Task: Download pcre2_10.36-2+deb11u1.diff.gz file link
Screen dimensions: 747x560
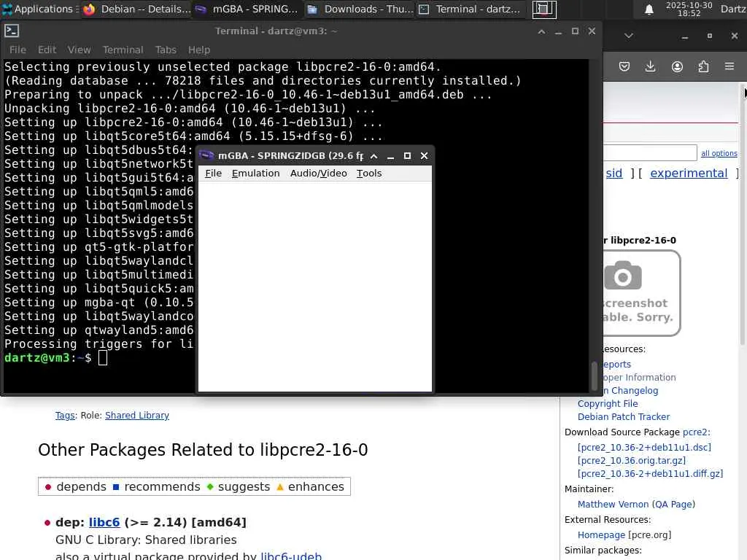Action: click(650, 474)
